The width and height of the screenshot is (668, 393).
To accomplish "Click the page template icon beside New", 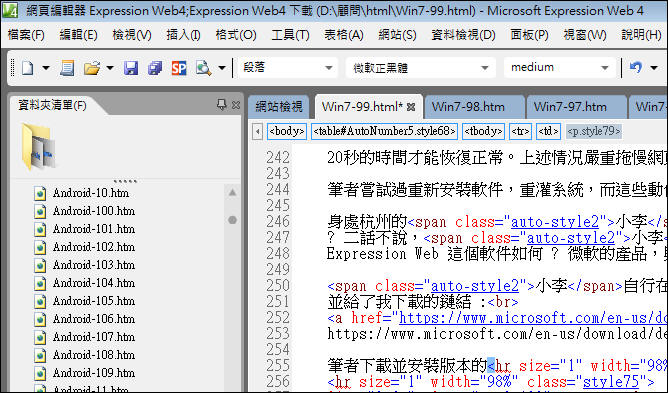I will 67,68.
